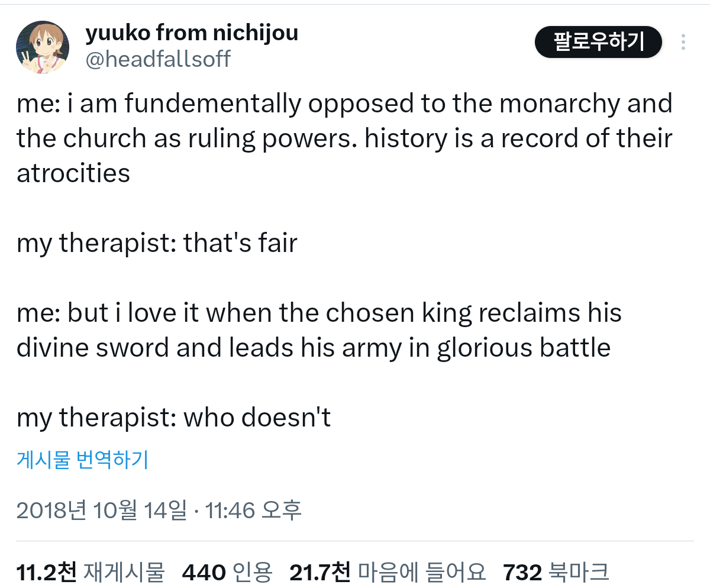Show the 21.7천 마음에 들어요 likes
The image size is (710, 588).
pos(388,572)
